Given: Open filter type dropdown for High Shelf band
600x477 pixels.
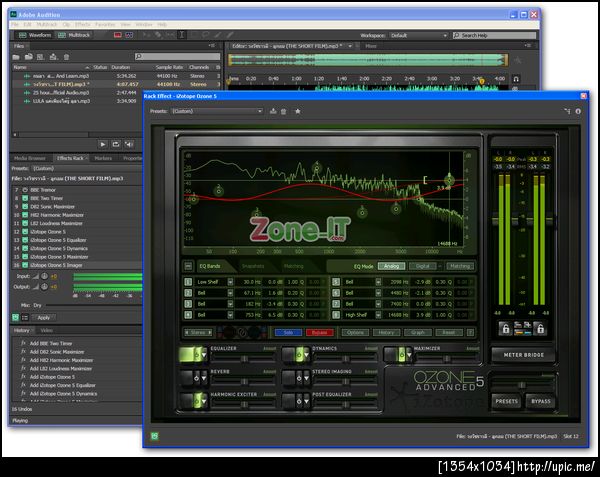Looking at the screenshot, I should coord(378,315).
